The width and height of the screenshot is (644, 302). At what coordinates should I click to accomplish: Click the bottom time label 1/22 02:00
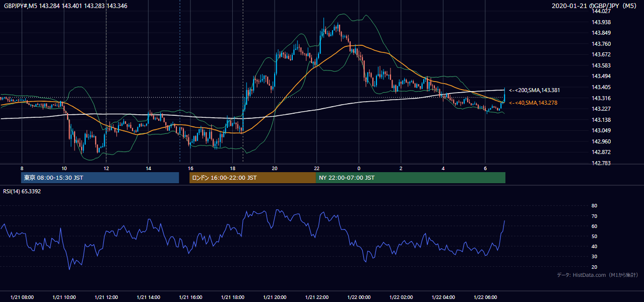(401, 297)
